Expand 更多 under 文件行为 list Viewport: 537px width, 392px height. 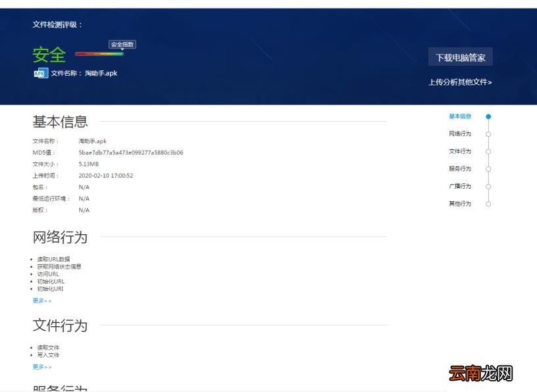(41, 367)
